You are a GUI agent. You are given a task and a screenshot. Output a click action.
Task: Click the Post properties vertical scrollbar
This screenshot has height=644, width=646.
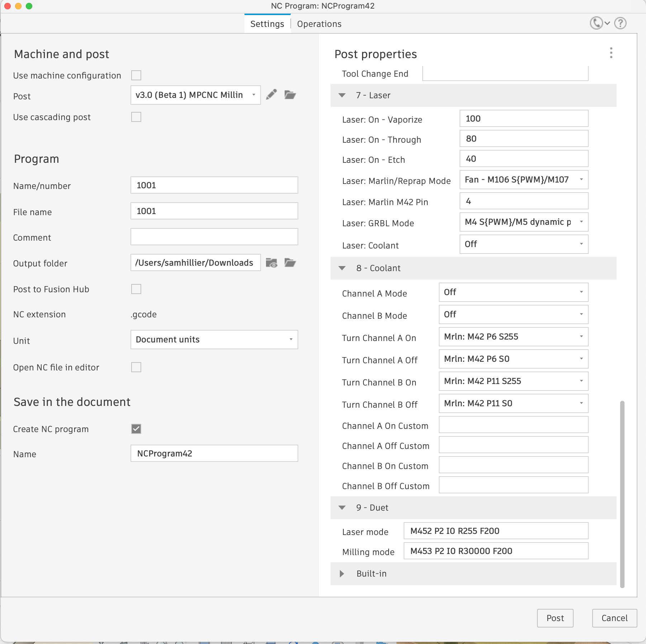pyautogui.click(x=622, y=495)
